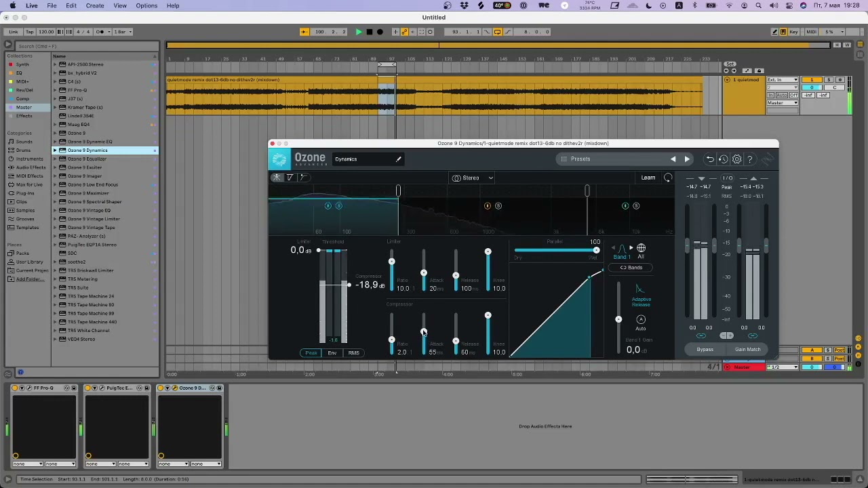Open the View menu

pyautogui.click(x=120, y=5)
